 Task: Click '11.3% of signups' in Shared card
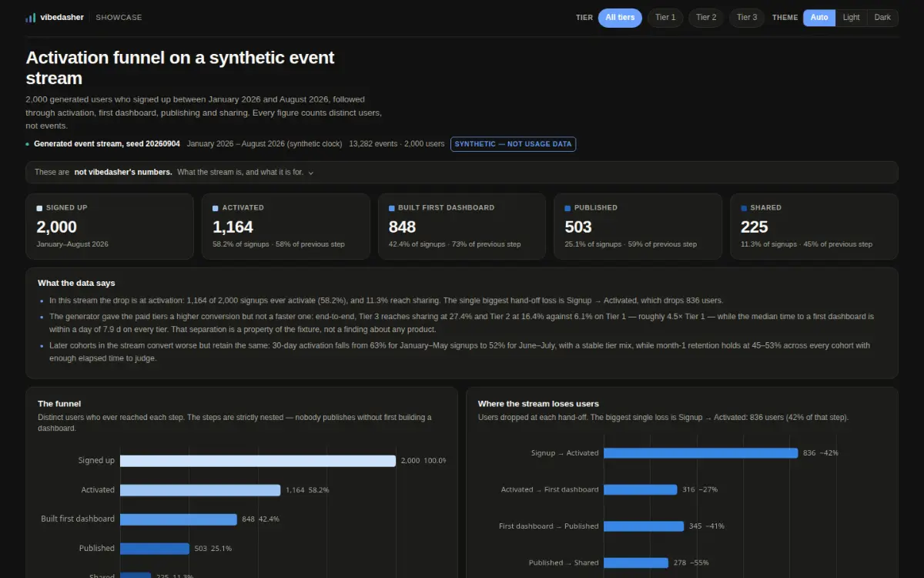coord(768,244)
